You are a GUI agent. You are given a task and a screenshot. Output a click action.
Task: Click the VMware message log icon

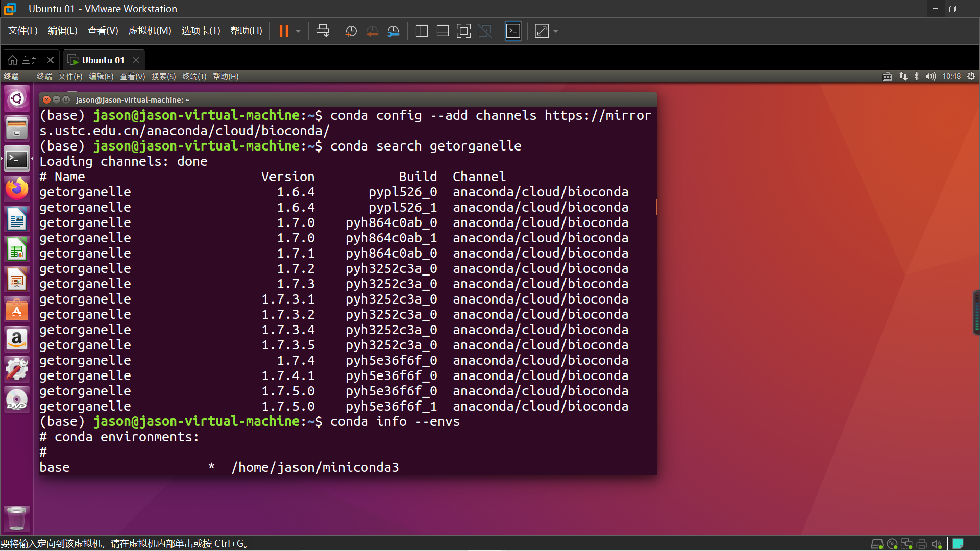[x=958, y=544]
